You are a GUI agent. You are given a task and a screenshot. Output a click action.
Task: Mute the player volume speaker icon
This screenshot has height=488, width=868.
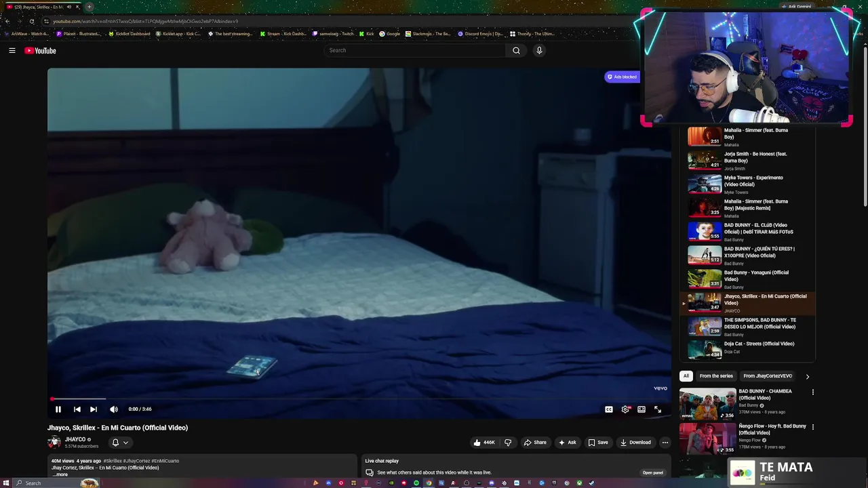[x=114, y=409]
